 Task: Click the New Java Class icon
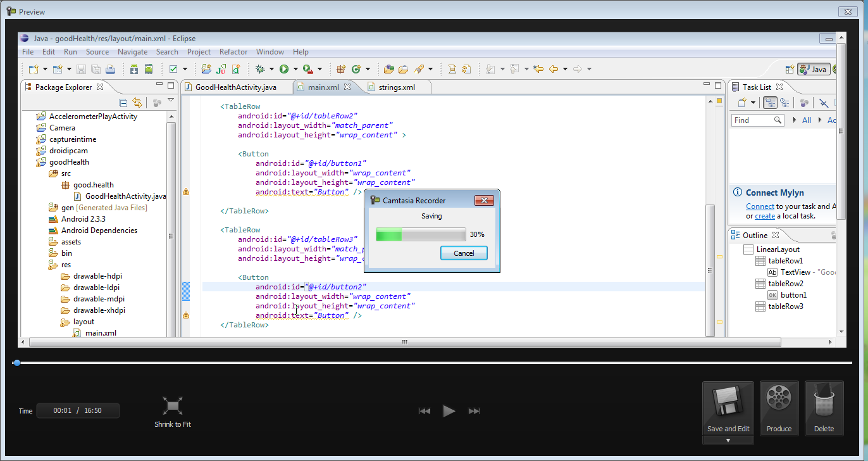click(356, 69)
